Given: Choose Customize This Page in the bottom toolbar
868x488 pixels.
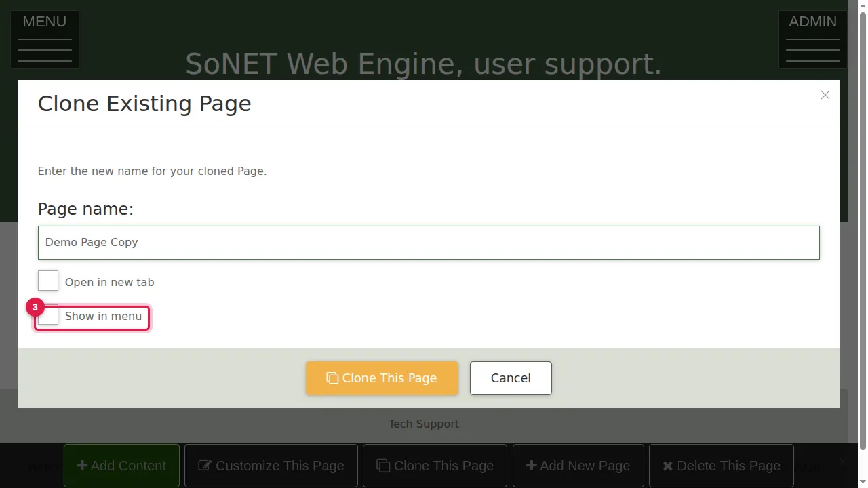Looking at the screenshot, I should [271, 466].
